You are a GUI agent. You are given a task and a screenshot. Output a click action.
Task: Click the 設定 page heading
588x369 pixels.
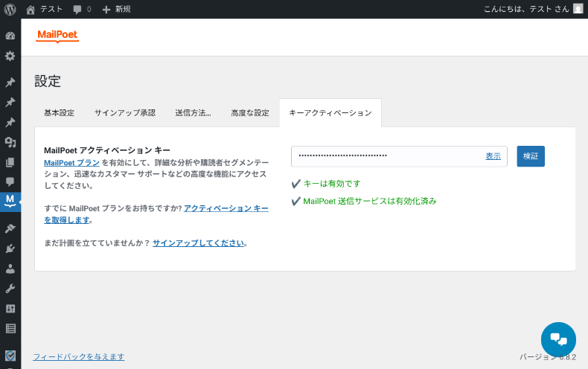point(48,81)
